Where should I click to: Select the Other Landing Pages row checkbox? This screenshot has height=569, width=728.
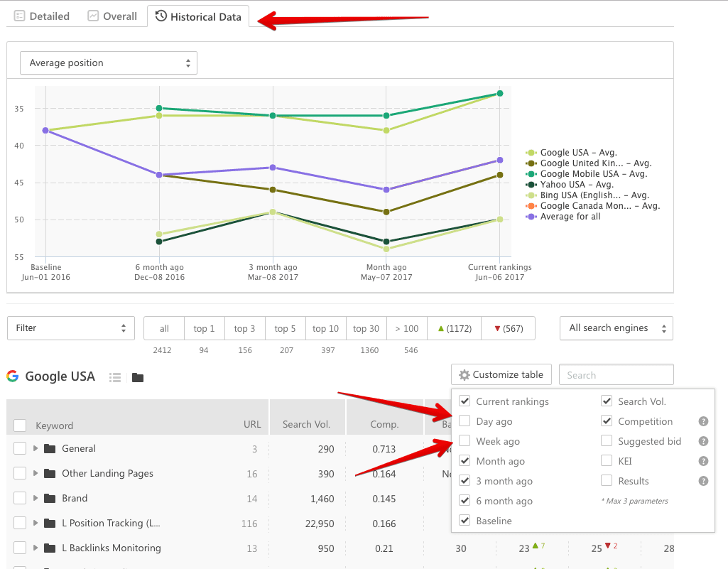click(20, 473)
